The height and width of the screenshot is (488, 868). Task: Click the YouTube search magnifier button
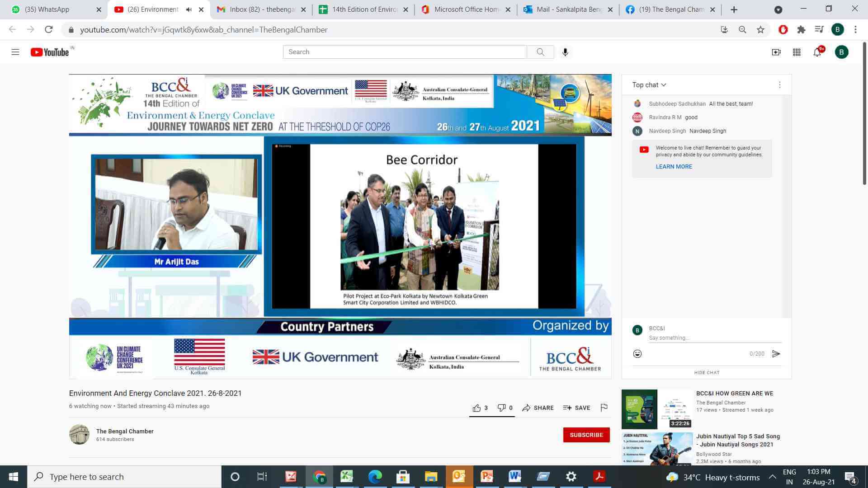pyautogui.click(x=540, y=52)
